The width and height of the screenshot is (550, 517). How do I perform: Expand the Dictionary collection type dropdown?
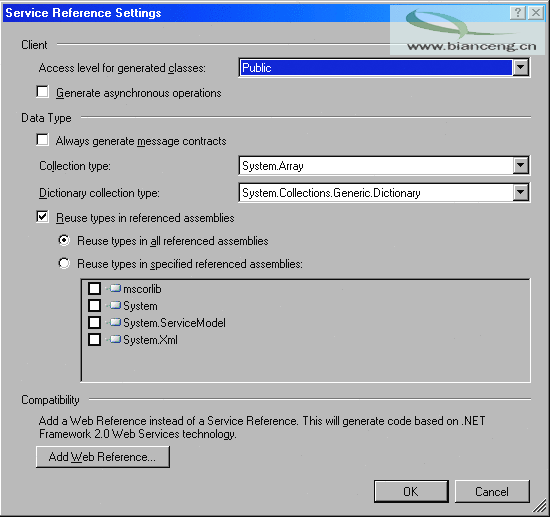(x=521, y=192)
